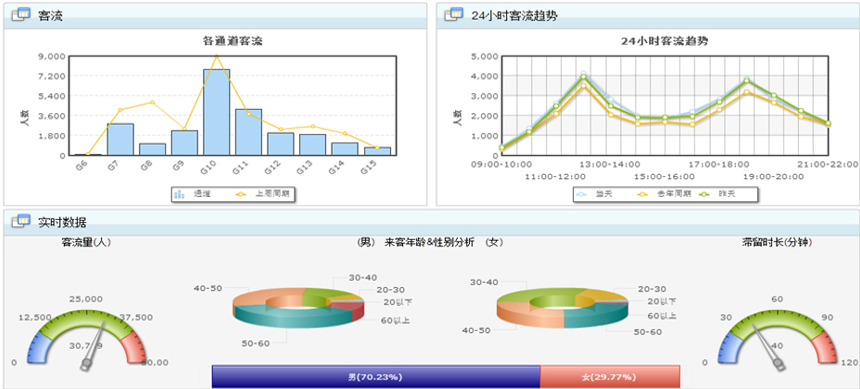This screenshot has height=389, width=860.
Task: Click the 24小时客流趋势 panel header icon
Action: (454, 15)
